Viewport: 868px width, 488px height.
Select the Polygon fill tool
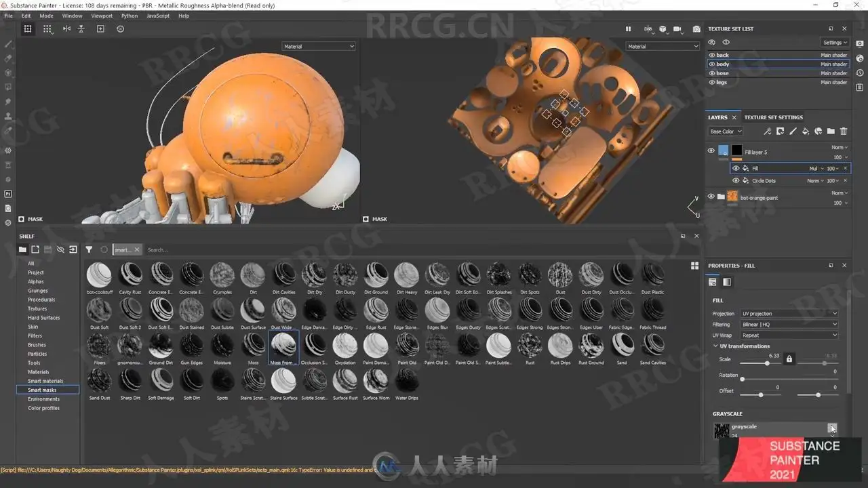click(x=8, y=87)
